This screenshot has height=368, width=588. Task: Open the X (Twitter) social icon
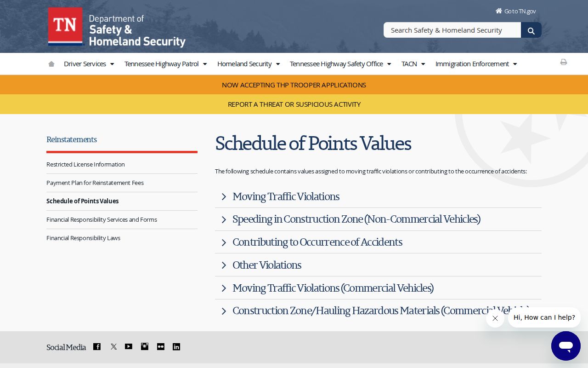[x=113, y=346]
